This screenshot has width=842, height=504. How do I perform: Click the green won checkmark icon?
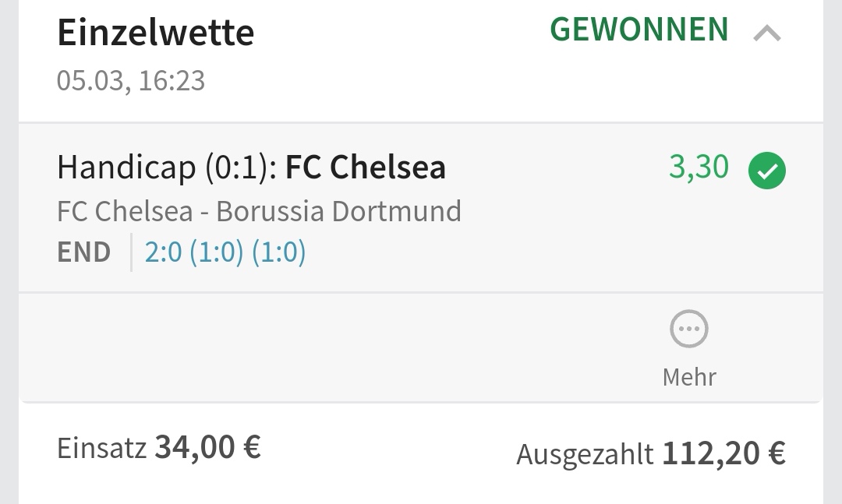point(767,172)
